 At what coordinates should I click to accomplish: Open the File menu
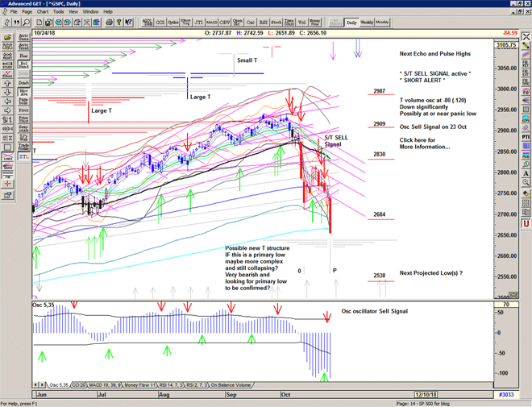click(x=14, y=12)
